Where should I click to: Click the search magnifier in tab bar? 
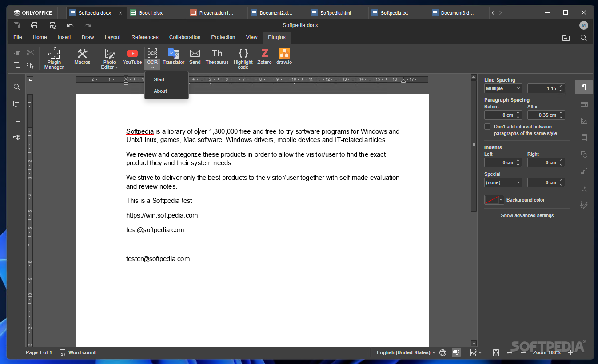584,38
